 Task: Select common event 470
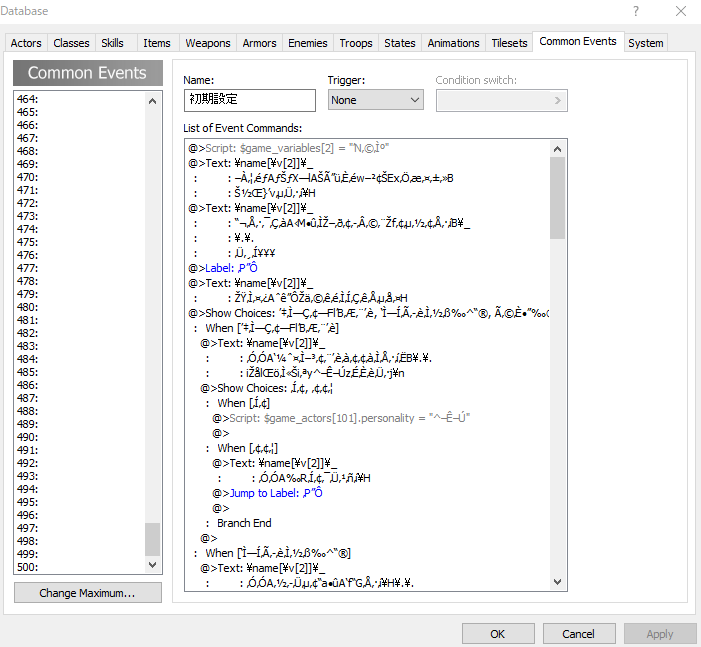[80, 177]
